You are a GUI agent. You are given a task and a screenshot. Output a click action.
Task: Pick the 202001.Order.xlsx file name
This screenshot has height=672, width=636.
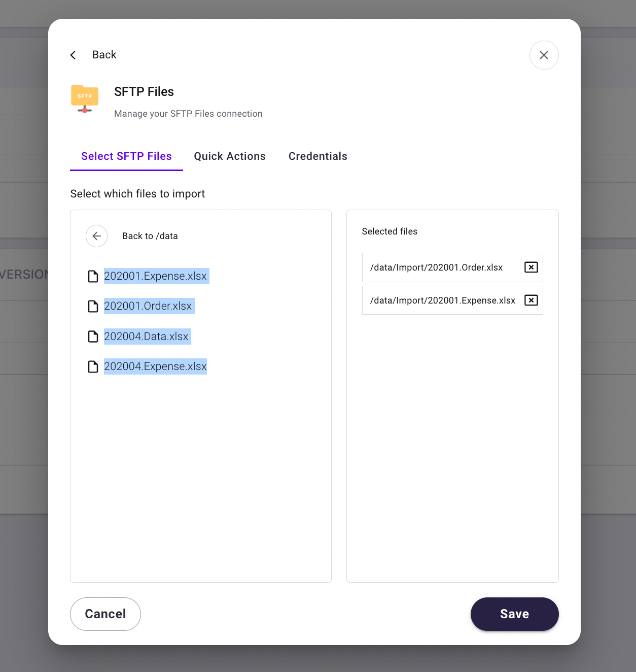pyautogui.click(x=148, y=306)
